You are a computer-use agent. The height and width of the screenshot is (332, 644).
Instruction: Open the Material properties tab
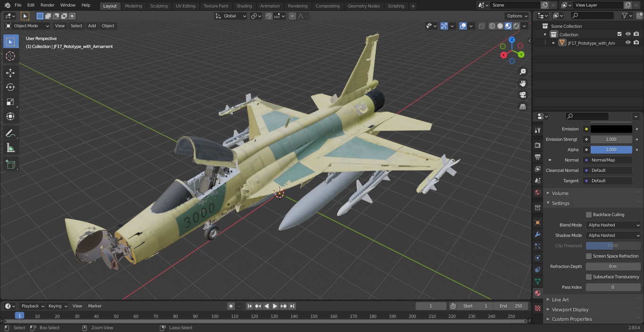(537, 293)
